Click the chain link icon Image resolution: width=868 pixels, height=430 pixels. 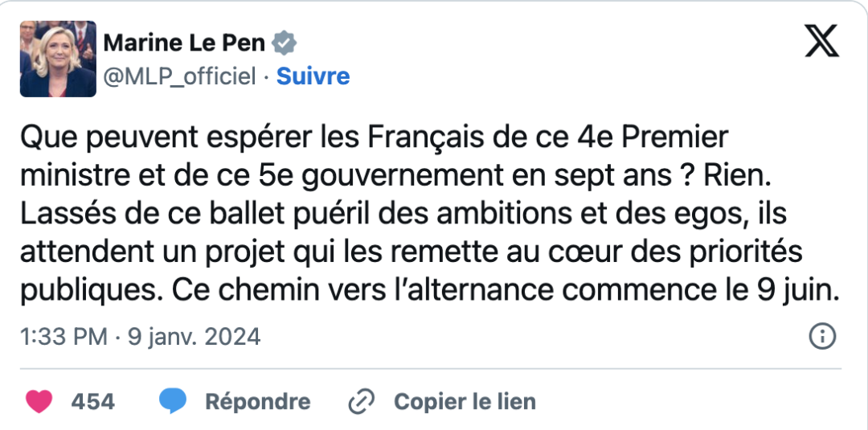[x=362, y=401]
